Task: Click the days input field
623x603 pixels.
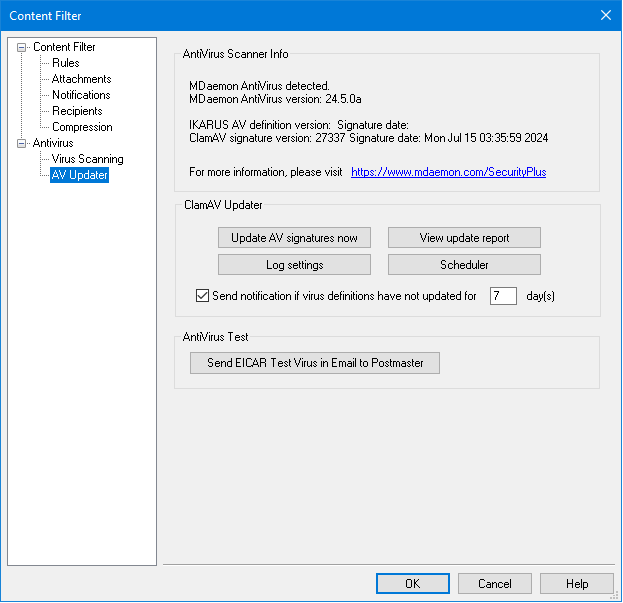Action: click(503, 296)
